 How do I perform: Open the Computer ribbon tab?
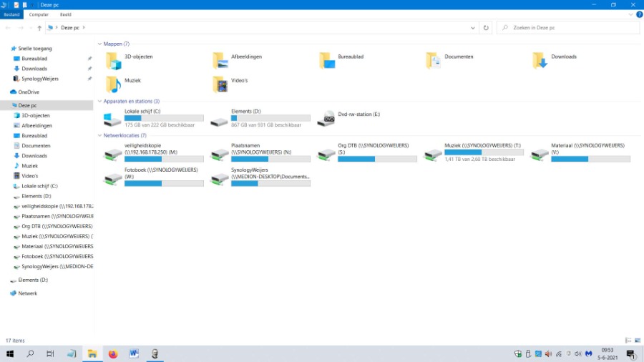click(39, 14)
